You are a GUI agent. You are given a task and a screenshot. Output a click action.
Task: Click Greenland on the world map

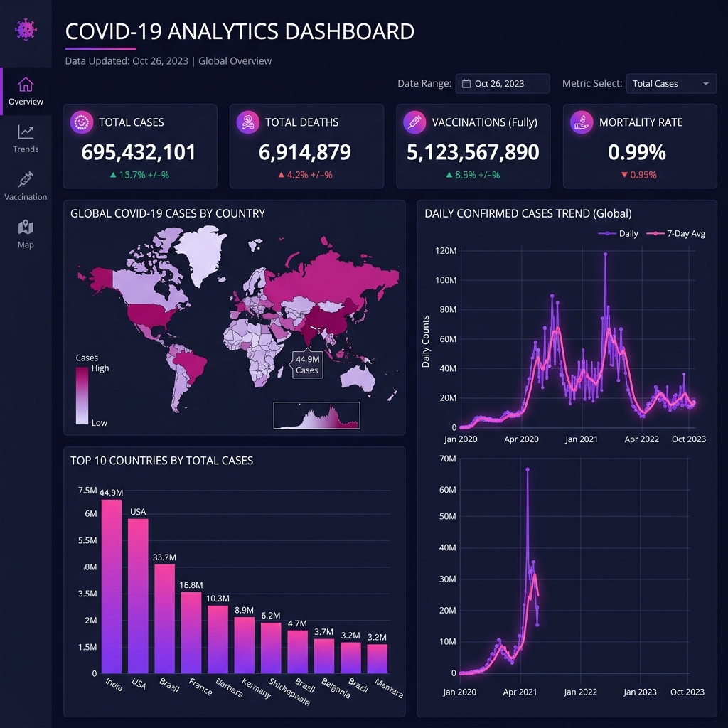[x=202, y=253]
